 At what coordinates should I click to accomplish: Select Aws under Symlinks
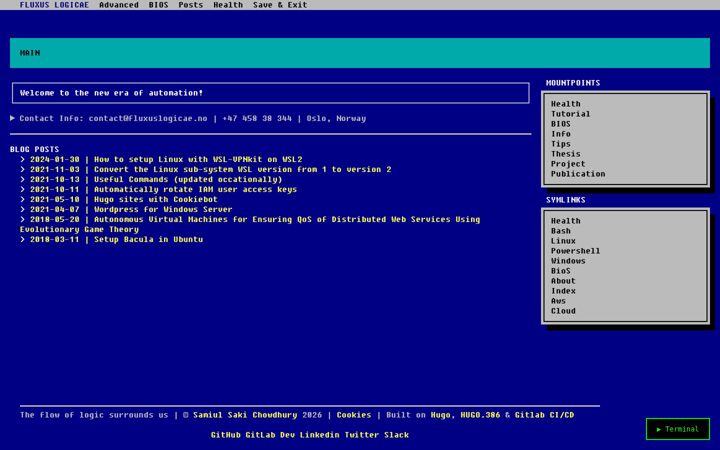[558, 301]
